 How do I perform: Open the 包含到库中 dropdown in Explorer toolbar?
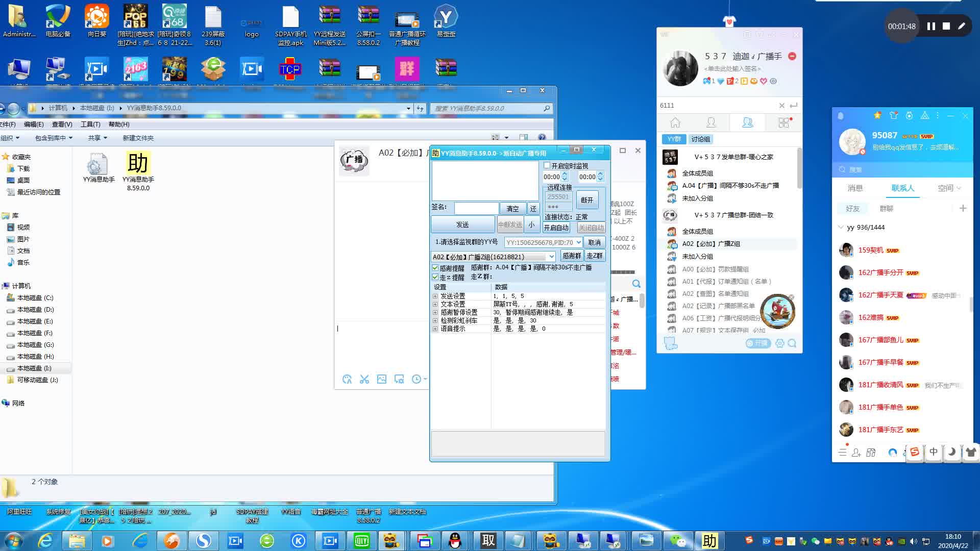click(54, 138)
